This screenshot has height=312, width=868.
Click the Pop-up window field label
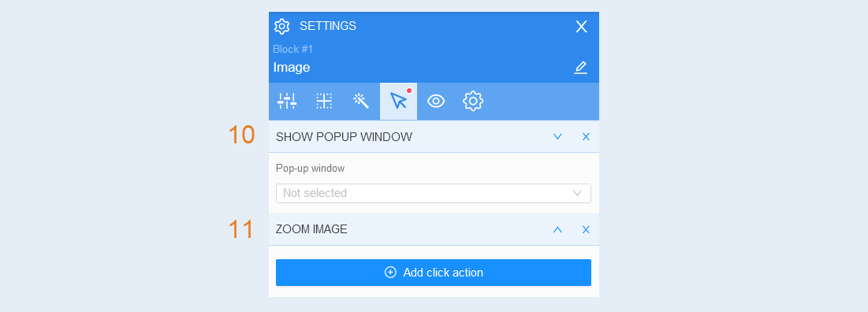coord(310,168)
